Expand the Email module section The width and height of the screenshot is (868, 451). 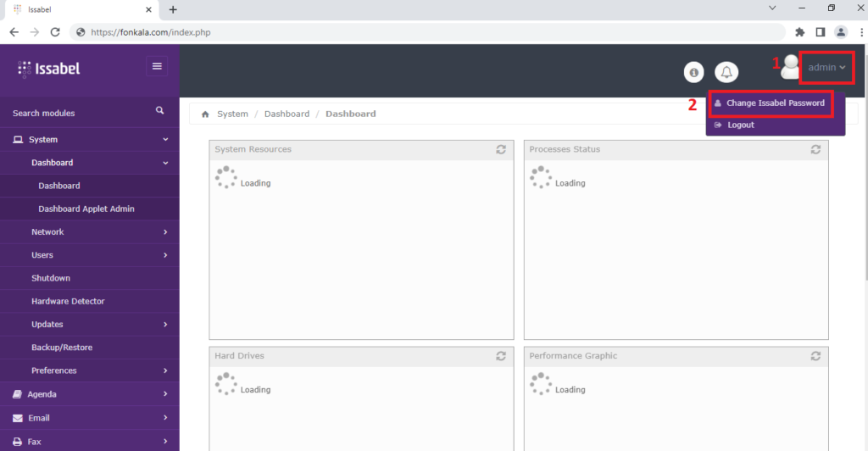point(89,418)
